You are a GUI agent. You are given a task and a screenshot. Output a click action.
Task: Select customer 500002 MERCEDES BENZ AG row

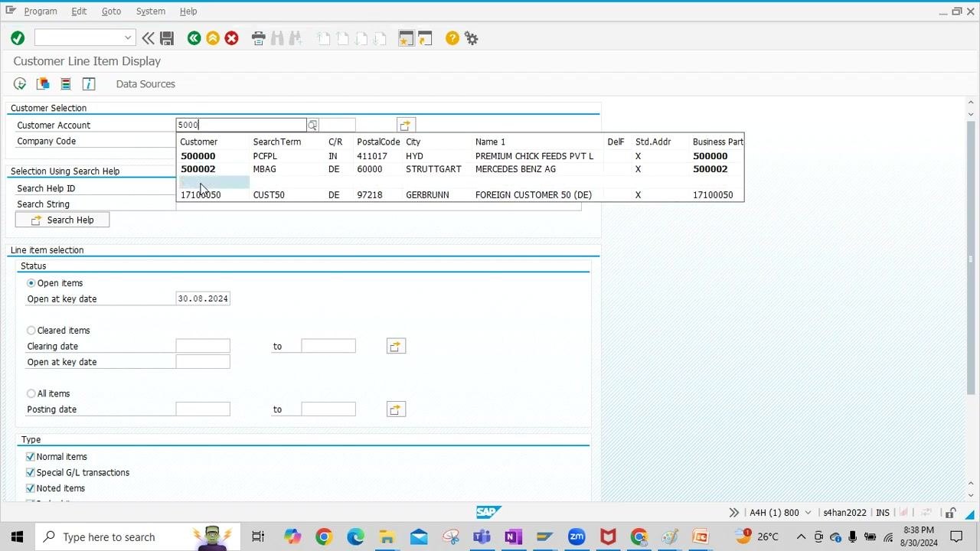pos(459,169)
